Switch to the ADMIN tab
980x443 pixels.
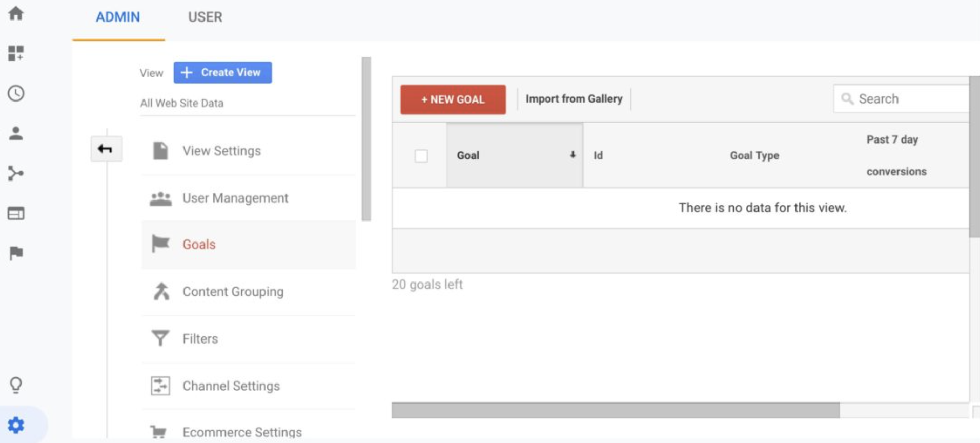tap(118, 17)
